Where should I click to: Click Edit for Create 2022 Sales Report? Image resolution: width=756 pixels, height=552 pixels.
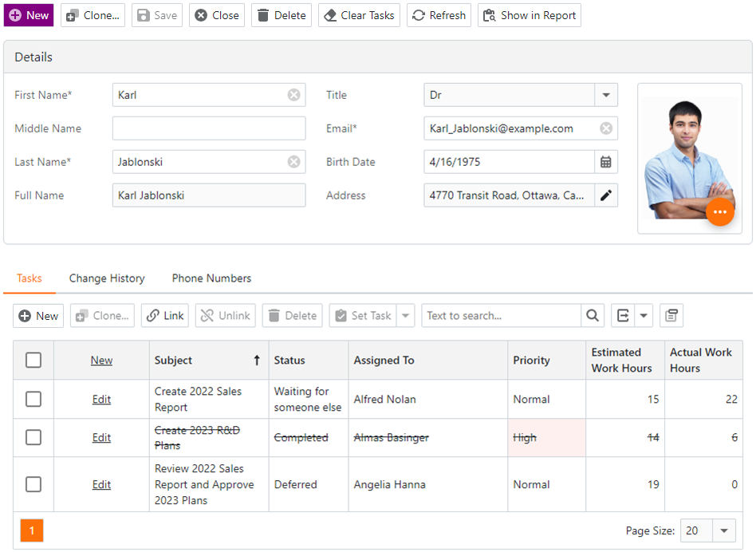101,399
